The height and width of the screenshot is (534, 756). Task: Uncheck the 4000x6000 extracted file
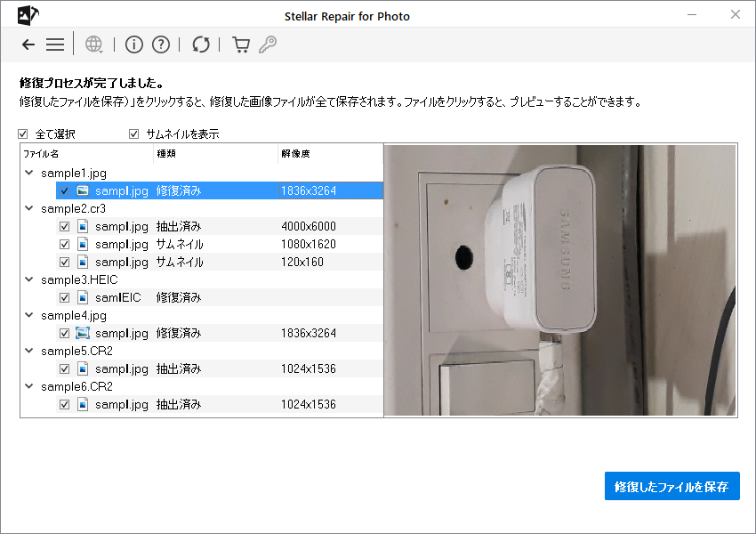64,226
